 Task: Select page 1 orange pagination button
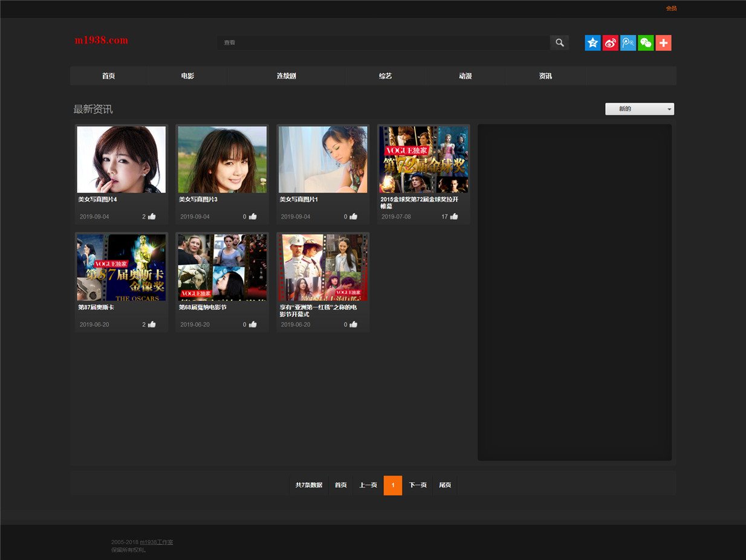click(393, 485)
